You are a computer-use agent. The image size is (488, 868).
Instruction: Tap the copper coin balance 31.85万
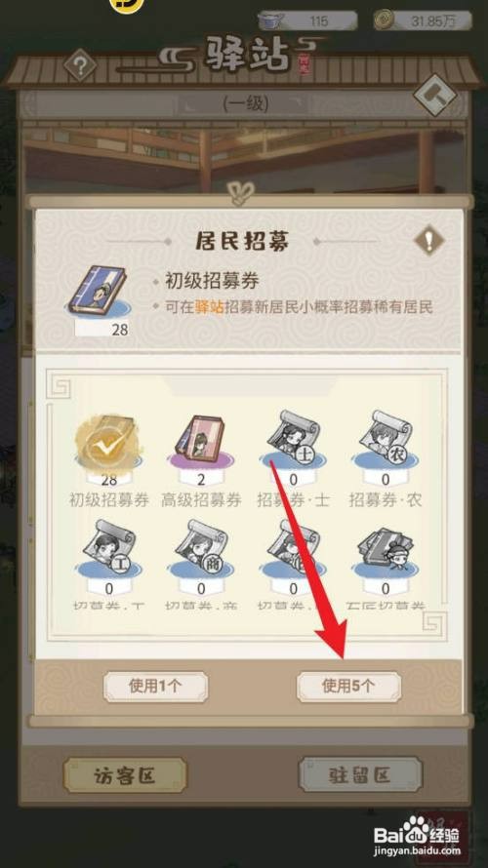tap(423, 21)
